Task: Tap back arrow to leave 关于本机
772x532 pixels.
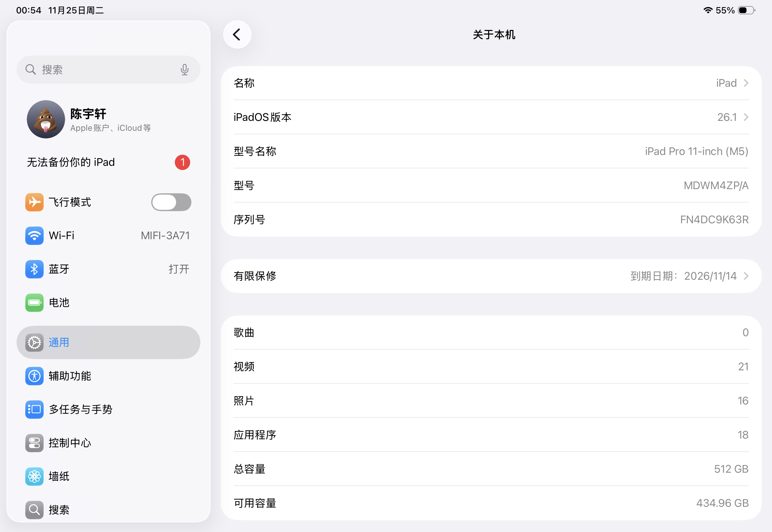Action: tap(237, 34)
